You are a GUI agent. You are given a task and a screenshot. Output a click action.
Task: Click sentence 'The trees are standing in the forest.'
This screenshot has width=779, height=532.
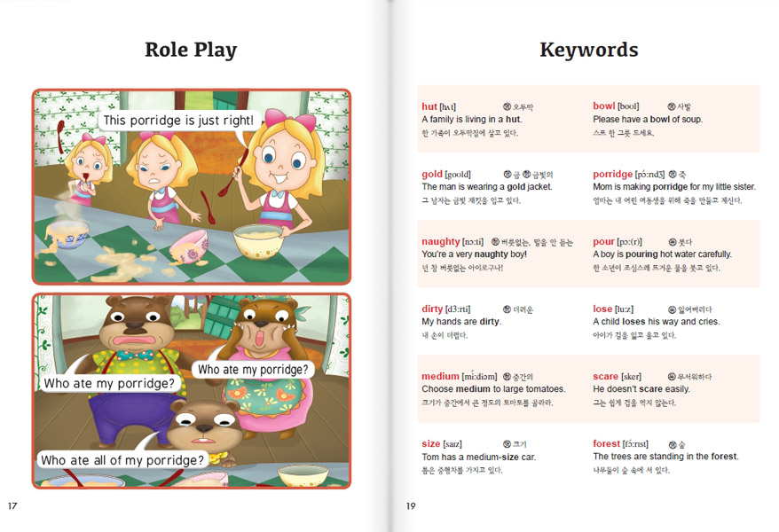point(665,456)
